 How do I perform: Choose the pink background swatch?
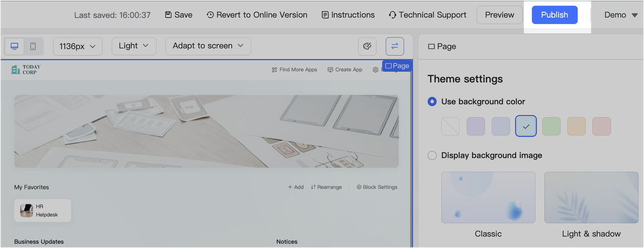[x=602, y=127]
